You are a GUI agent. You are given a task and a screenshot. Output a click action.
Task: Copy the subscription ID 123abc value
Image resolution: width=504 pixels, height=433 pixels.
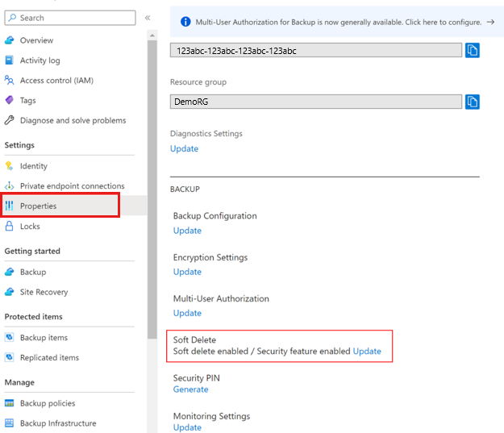click(x=473, y=51)
